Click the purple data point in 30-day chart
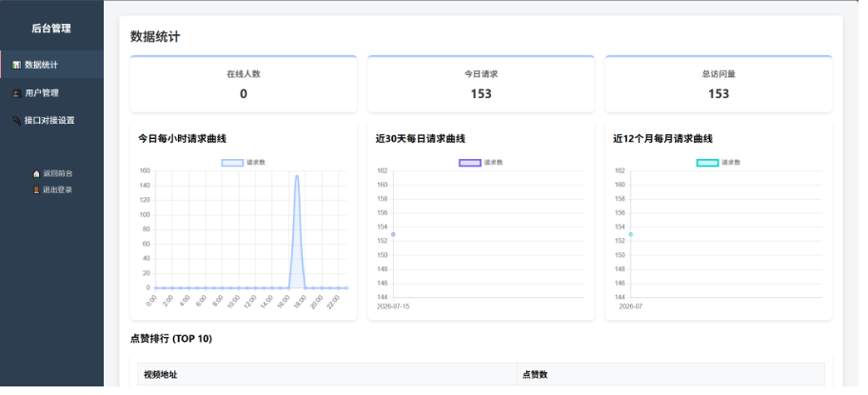Screen dimensions: 868x395 tap(393, 234)
